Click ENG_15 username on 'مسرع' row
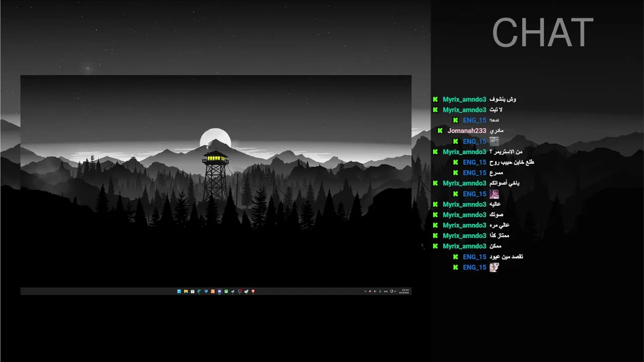Image resolution: width=644 pixels, height=362 pixels. 474,173
